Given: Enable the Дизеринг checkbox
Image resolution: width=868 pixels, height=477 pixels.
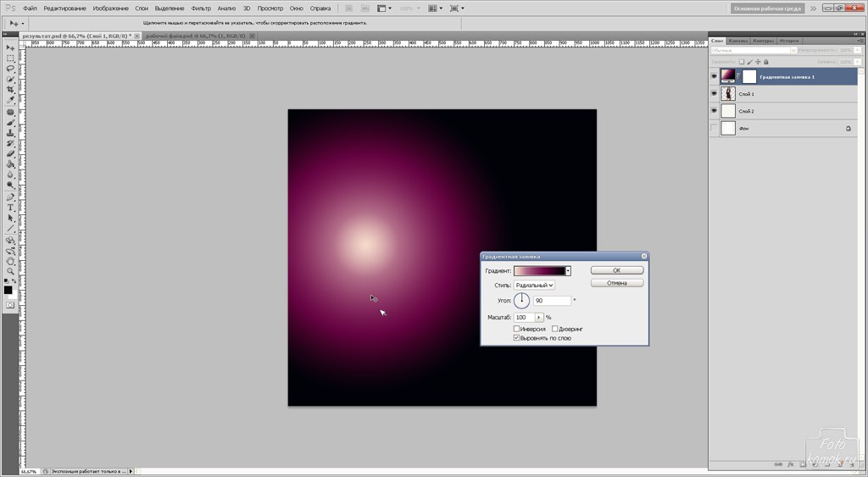Looking at the screenshot, I should (555, 329).
